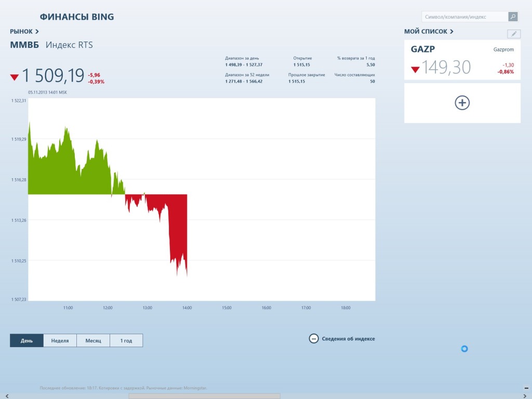Viewport: 532px width, 399px height.
Task: Click the 1 522,31 price axis label
Action: click(x=19, y=101)
